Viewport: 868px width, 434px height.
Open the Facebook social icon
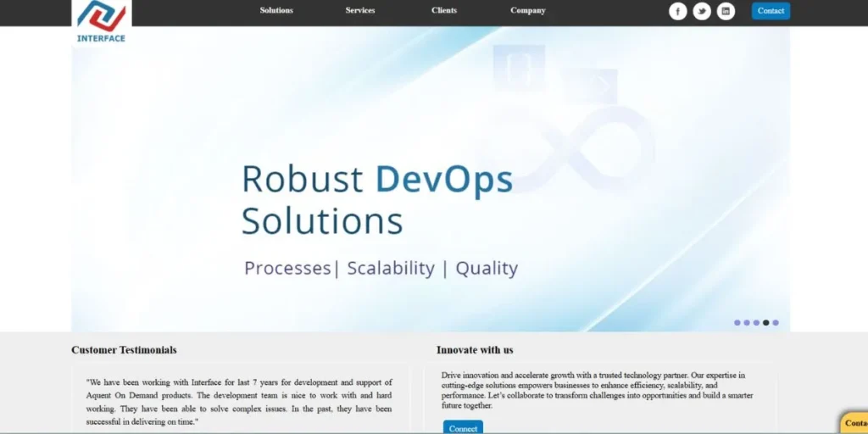coord(677,11)
